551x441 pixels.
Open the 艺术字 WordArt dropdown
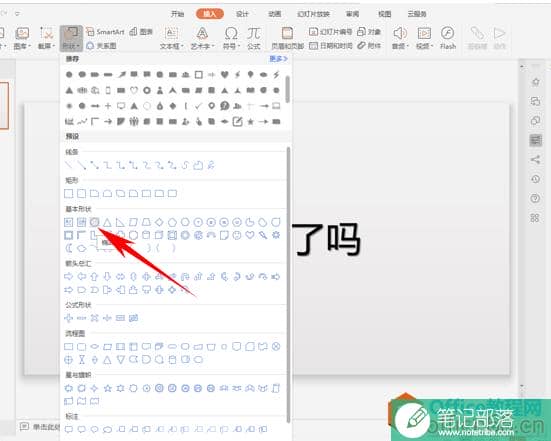(202, 38)
